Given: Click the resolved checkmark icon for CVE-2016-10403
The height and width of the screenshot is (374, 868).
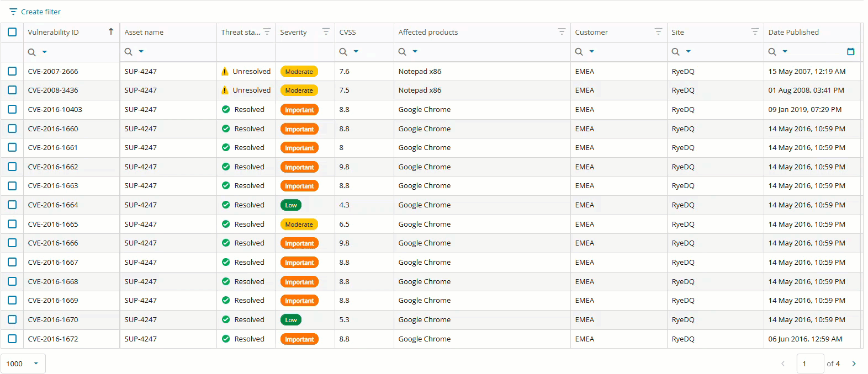Looking at the screenshot, I should click(x=226, y=109).
